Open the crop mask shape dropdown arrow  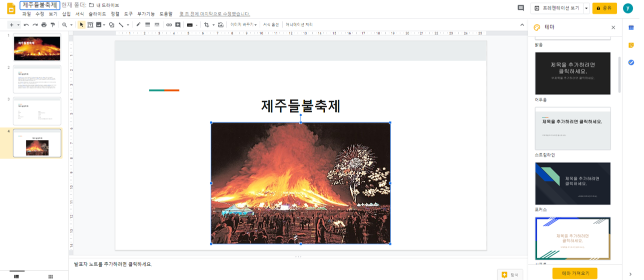click(x=213, y=24)
